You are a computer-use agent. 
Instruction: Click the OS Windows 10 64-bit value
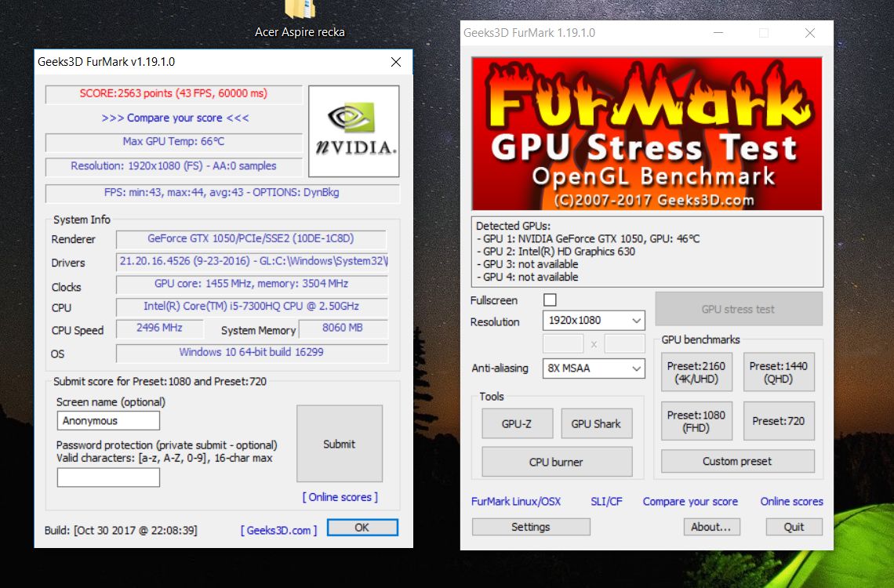point(252,352)
